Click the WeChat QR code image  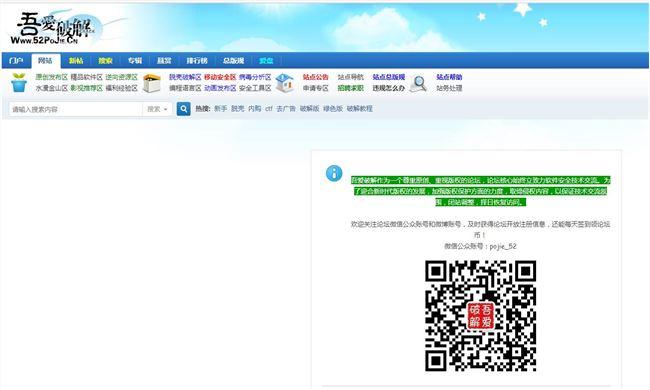pyautogui.click(x=480, y=316)
